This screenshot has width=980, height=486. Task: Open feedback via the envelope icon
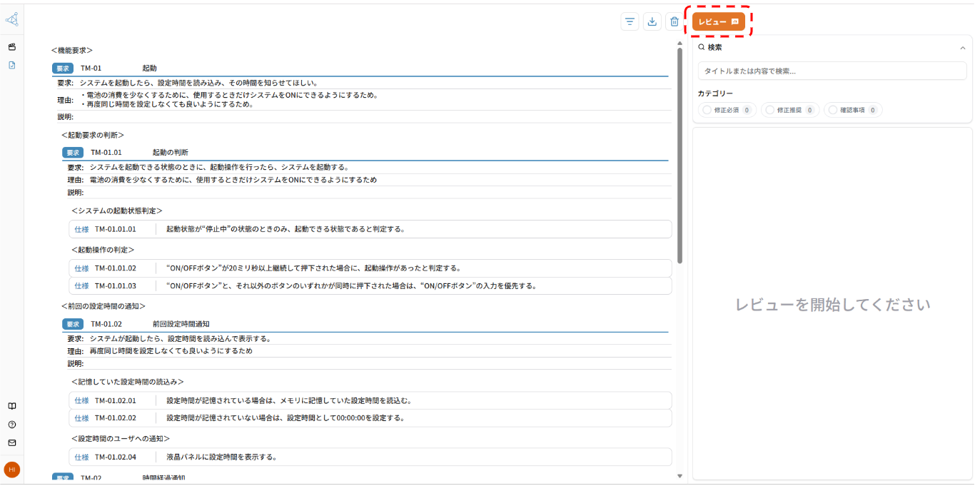(11, 442)
